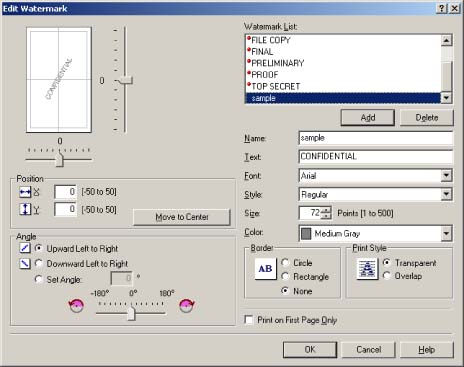Click the Print Style preview icon
The image size is (464, 367).
(x=367, y=269)
